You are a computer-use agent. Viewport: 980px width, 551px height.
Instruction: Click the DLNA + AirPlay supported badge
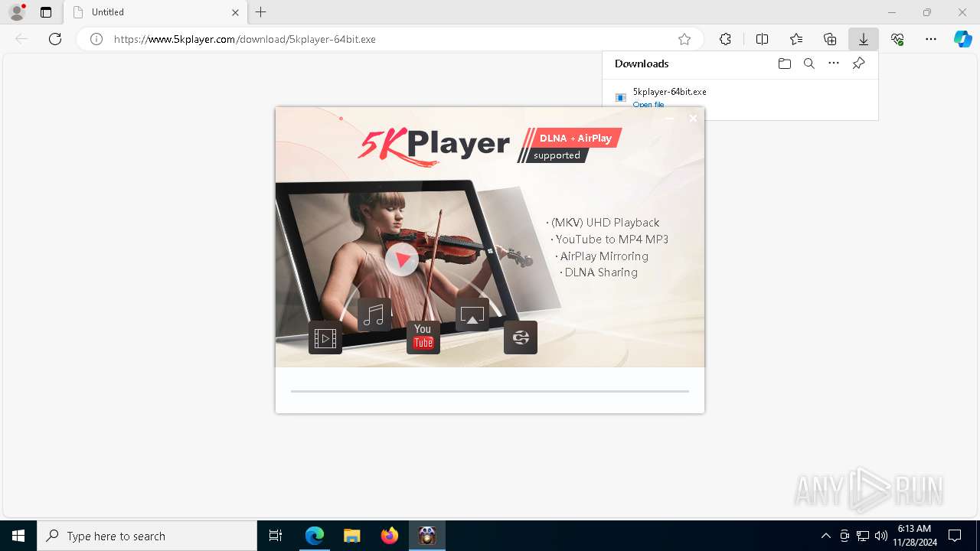click(x=570, y=145)
